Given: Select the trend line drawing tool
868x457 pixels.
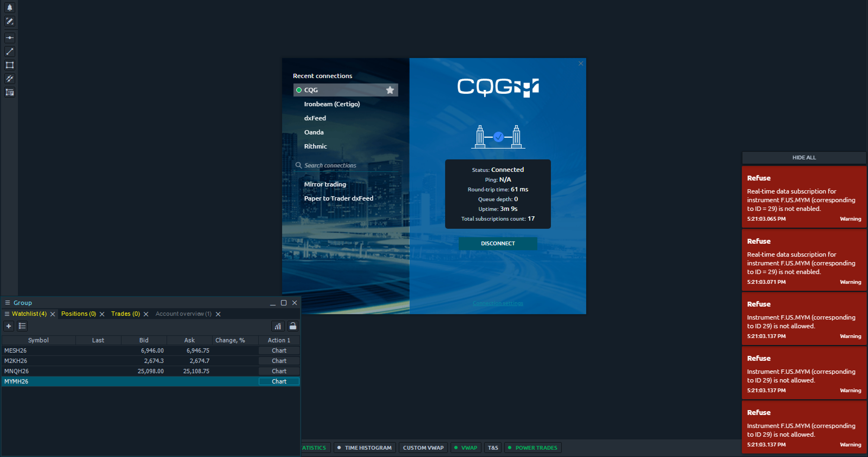Looking at the screenshot, I should (x=9, y=52).
